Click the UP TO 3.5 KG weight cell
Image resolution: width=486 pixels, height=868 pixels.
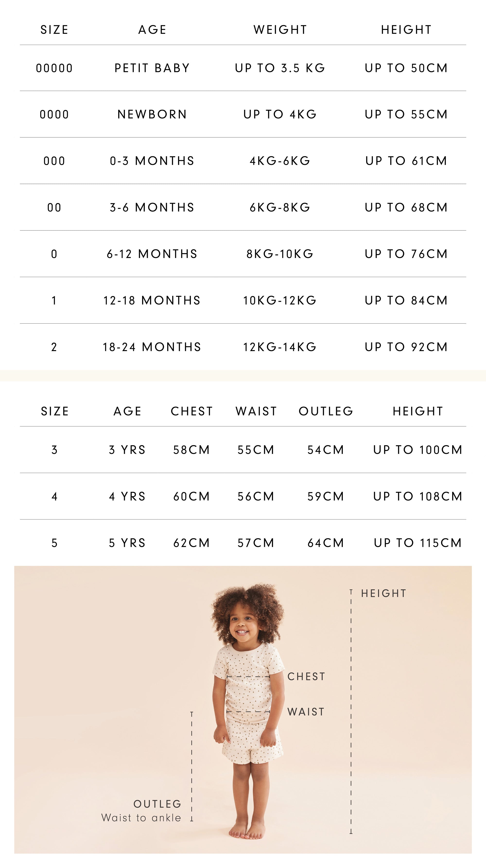[280, 68]
